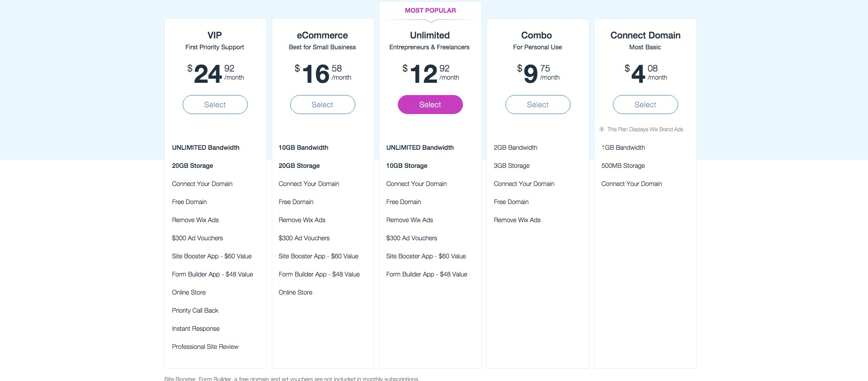Viewport: 868px width, 381px height.
Task: Click the Combo plan title
Action: tap(537, 35)
